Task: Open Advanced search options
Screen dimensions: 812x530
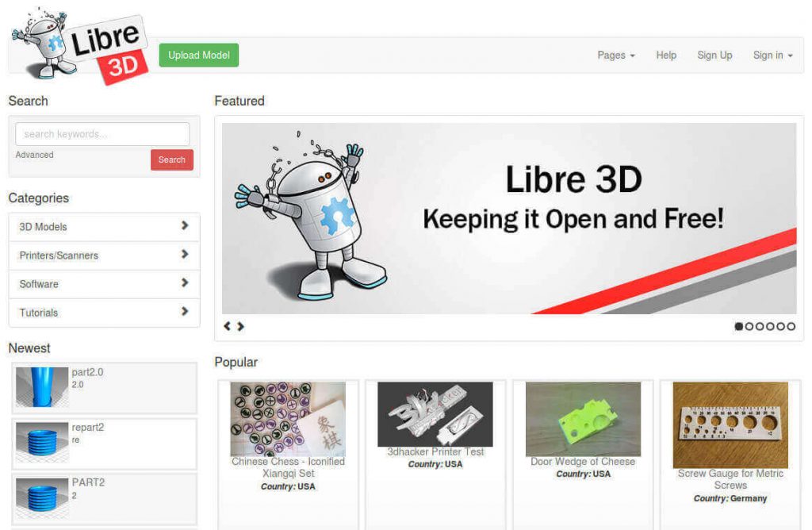Action: point(34,155)
